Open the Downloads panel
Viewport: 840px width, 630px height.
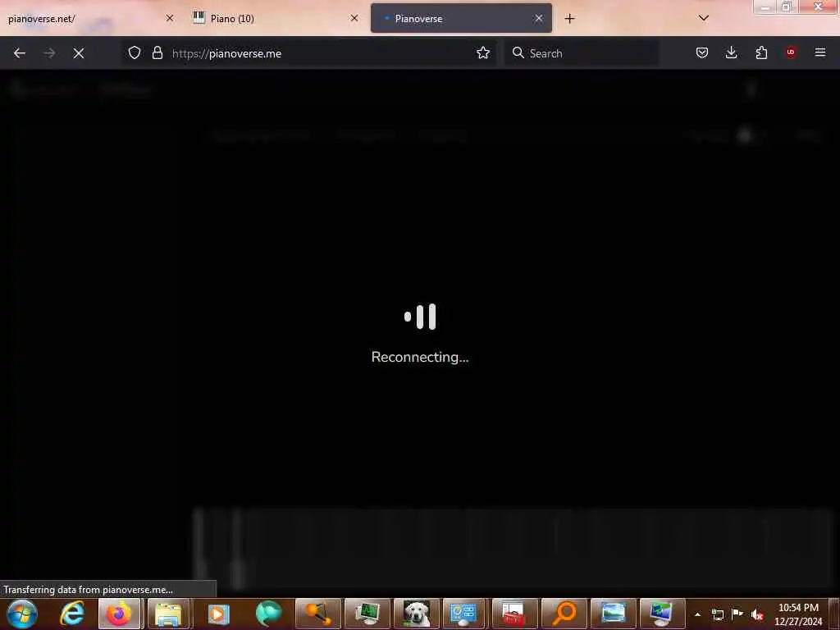[731, 52]
